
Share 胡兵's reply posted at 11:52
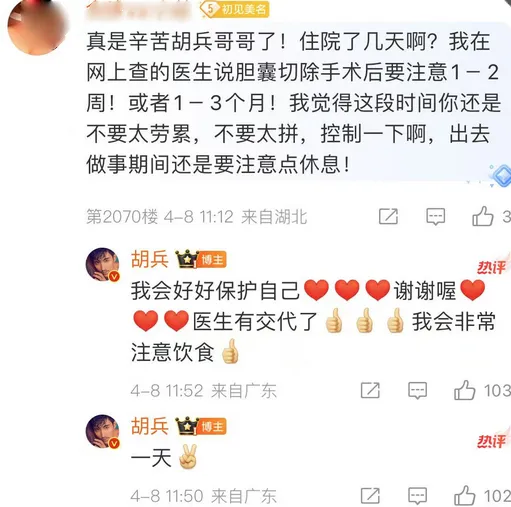pyautogui.click(x=370, y=390)
